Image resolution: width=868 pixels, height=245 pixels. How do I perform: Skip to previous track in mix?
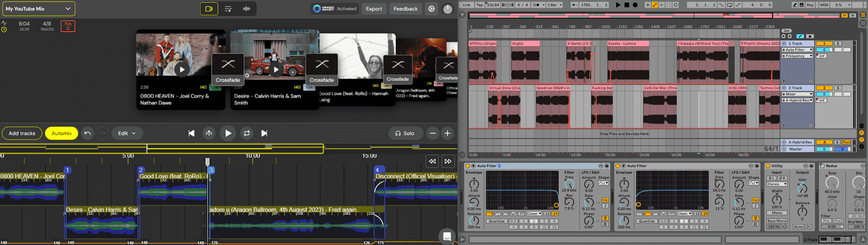point(191,133)
